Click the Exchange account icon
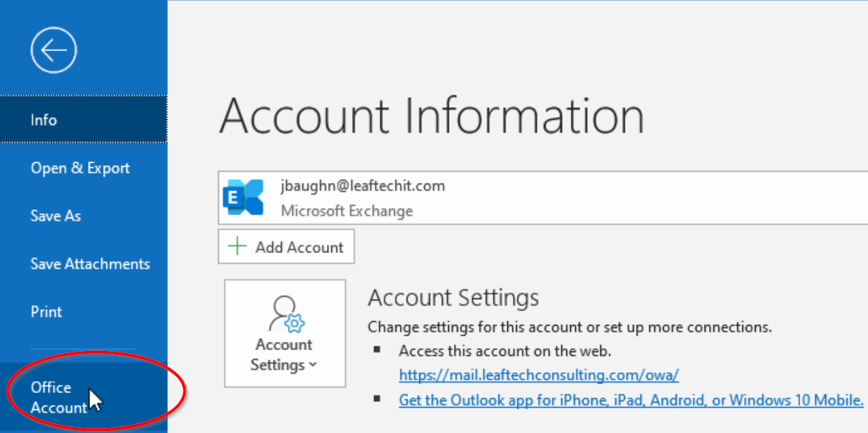868x433 pixels. point(243,198)
